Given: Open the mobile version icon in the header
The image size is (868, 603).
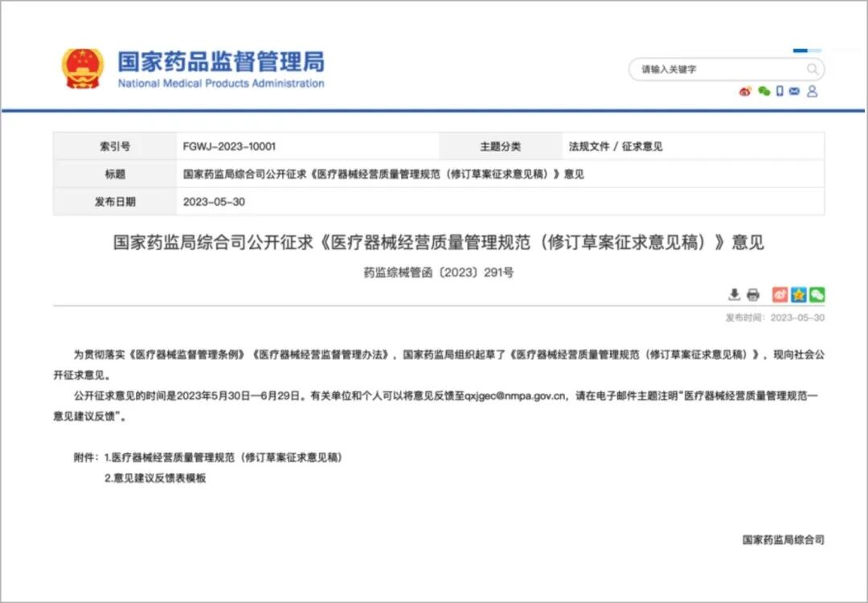Looking at the screenshot, I should (x=780, y=91).
